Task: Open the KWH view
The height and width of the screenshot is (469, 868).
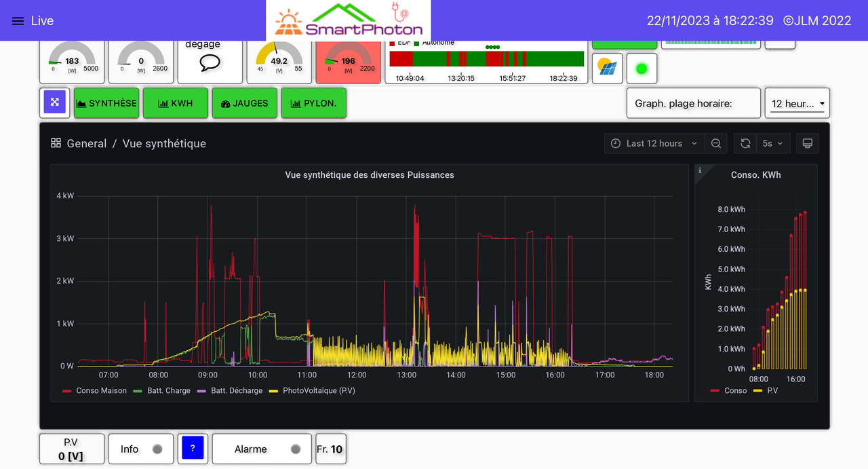Action: pyautogui.click(x=176, y=103)
